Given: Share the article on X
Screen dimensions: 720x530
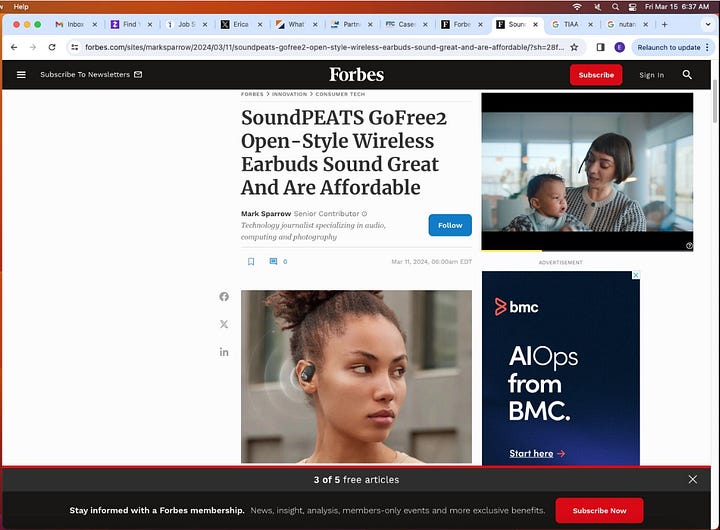Looking at the screenshot, I should pyautogui.click(x=224, y=324).
